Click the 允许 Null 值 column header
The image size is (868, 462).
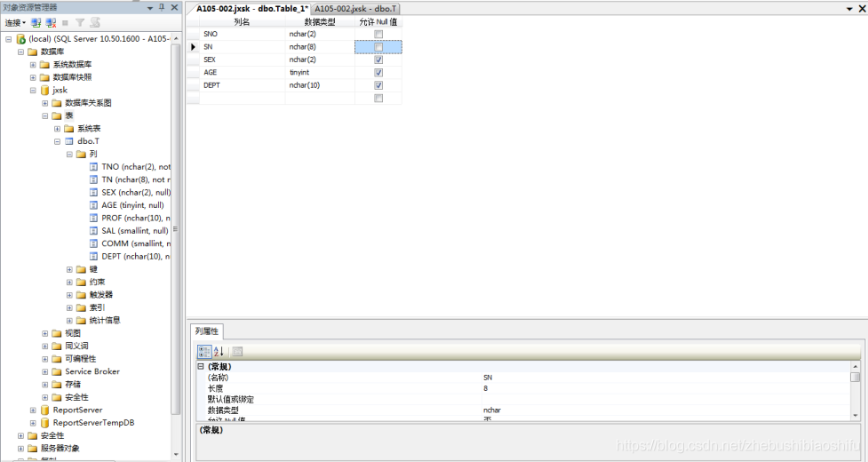pos(378,21)
